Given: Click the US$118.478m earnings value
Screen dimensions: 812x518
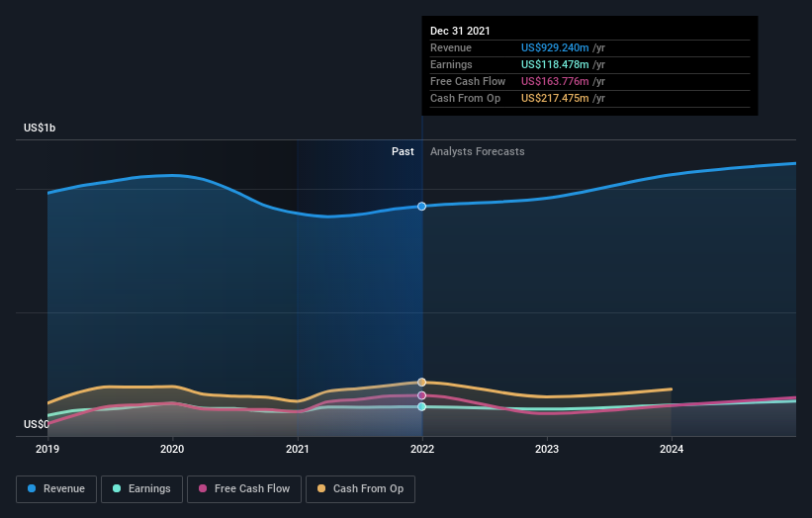Looking at the screenshot, I should click(555, 64).
